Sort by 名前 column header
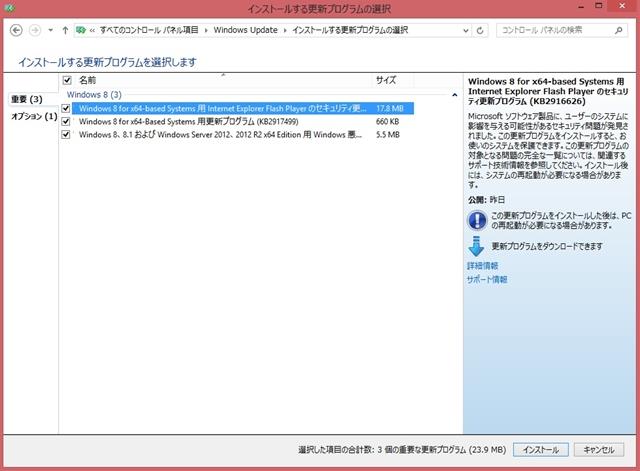The width and height of the screenshot is (640, 471). click(88, 80)
